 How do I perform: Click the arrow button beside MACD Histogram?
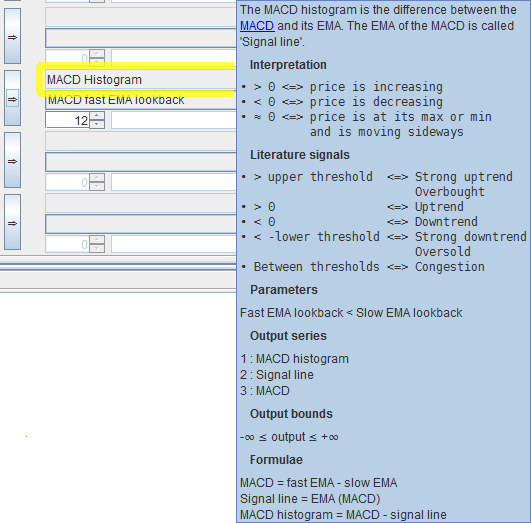[13, 98]
